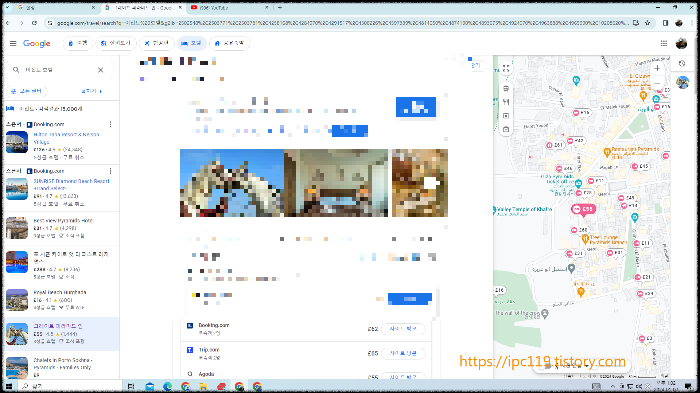This screenshot has height=393, width=700.
Task: Clear the hotel search with X icon
Action: [x=100, y=70]
